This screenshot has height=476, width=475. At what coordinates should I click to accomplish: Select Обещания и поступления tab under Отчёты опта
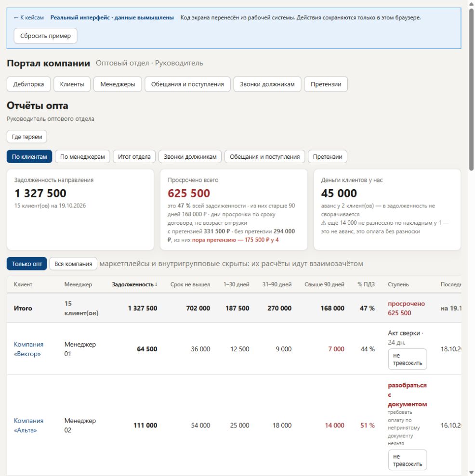pos(264,156)
